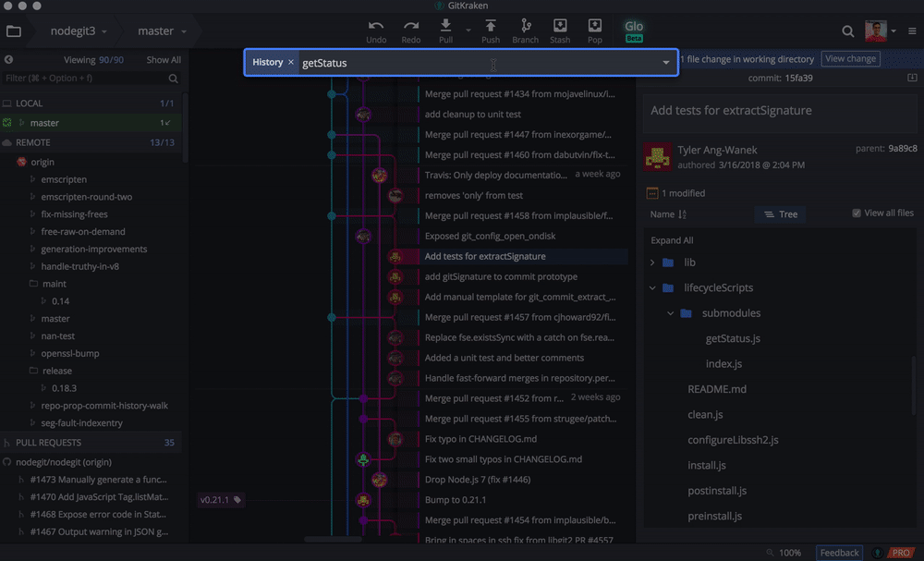Expand the lib folder
Viewport: 924px width, 561px height.
click(652, 262)
